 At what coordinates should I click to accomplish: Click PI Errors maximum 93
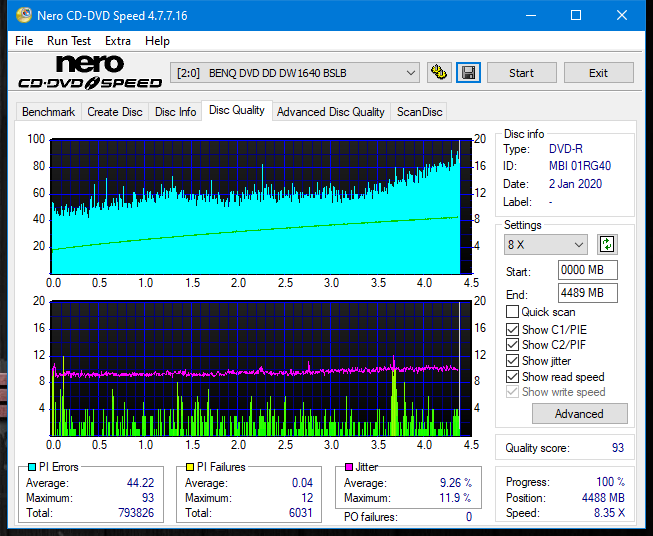click(x=148, y=498)
